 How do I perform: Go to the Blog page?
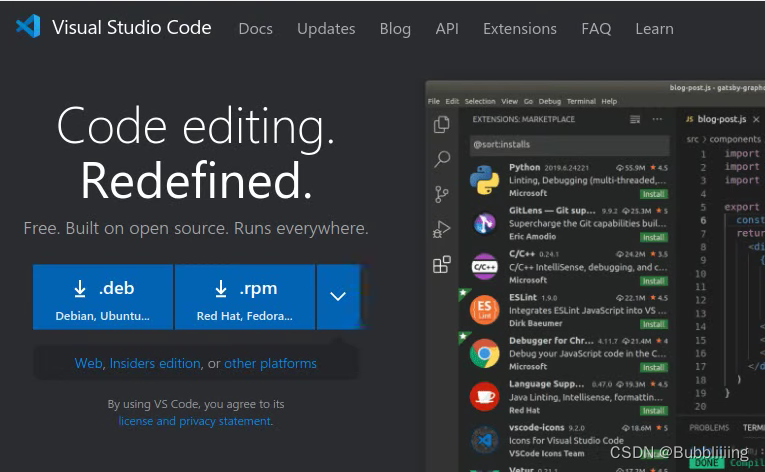pyautogui.click(x=395, y=29)
